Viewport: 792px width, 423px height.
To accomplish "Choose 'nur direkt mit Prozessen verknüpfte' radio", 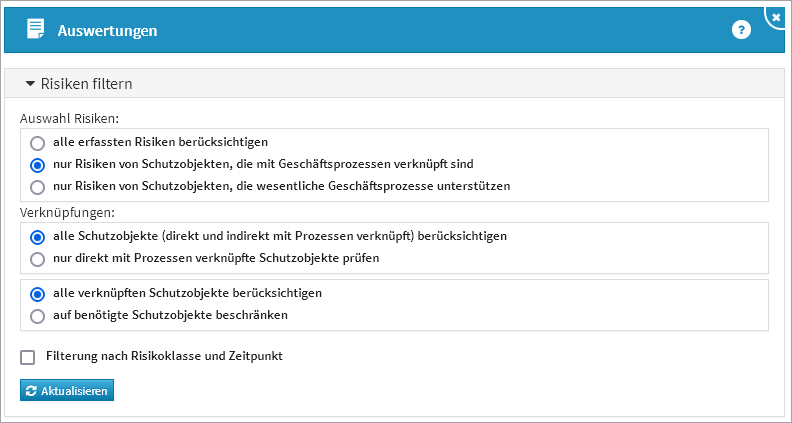I will tap(38, 259).
